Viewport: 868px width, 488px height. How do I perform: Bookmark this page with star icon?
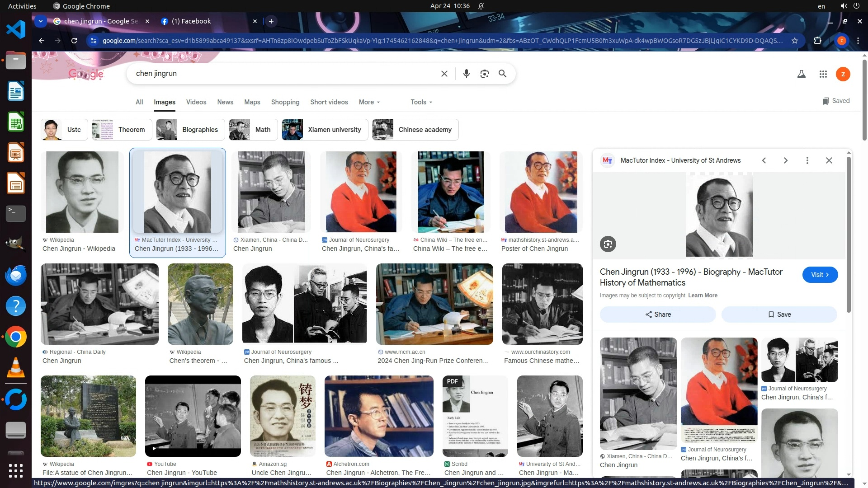(x=794, y=41)
